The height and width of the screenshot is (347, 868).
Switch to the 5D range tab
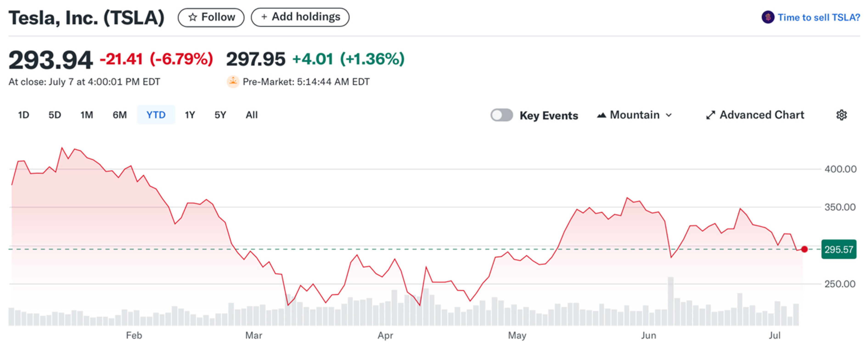click(55, 115)
